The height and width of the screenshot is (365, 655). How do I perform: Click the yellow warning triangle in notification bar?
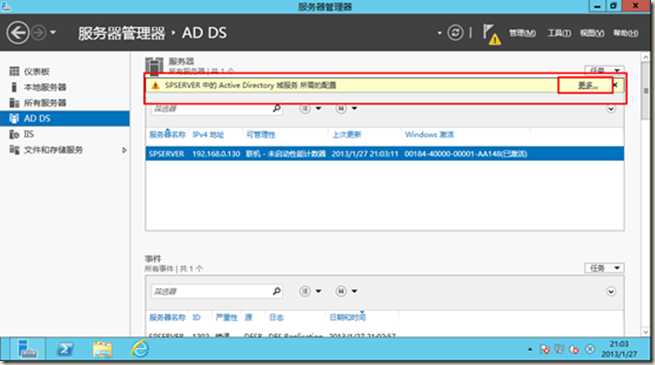tap(155, 86)
